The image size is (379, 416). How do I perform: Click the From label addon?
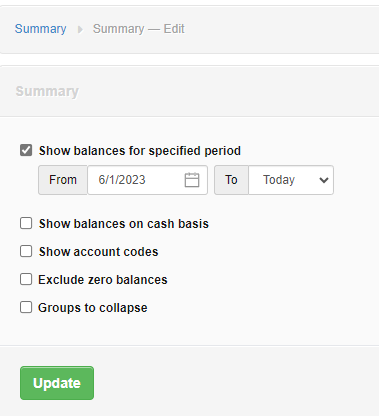[x=63, y=180]
